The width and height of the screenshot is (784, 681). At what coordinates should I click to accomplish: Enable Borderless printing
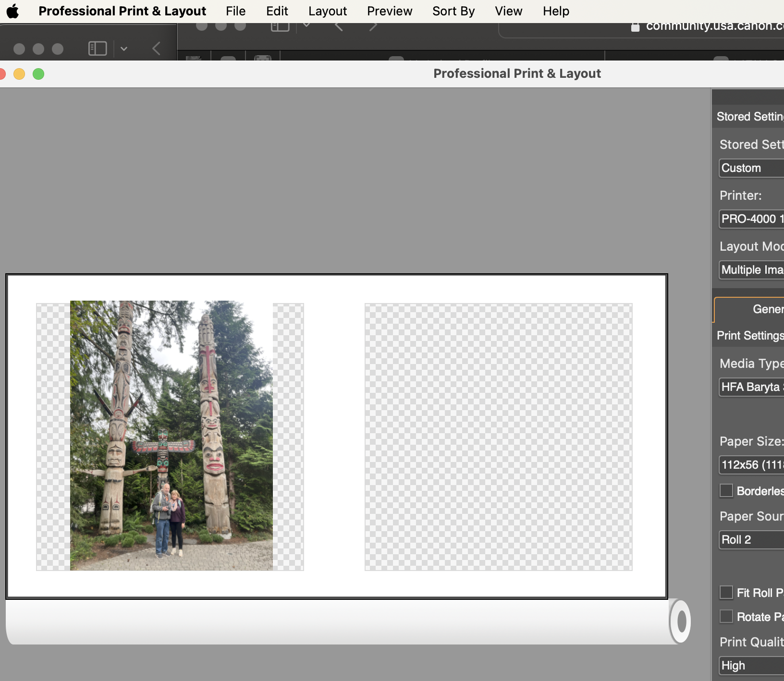coord(727,491)
